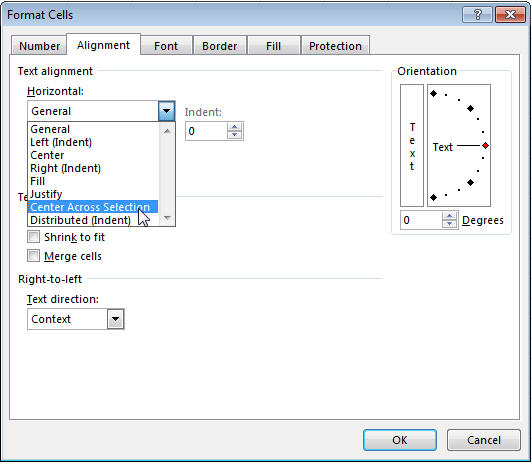Collapse the Horizontal dropdown arrow
Image resolution: width=532 pixels, height=462 pixels.
(x=167, y=111)
